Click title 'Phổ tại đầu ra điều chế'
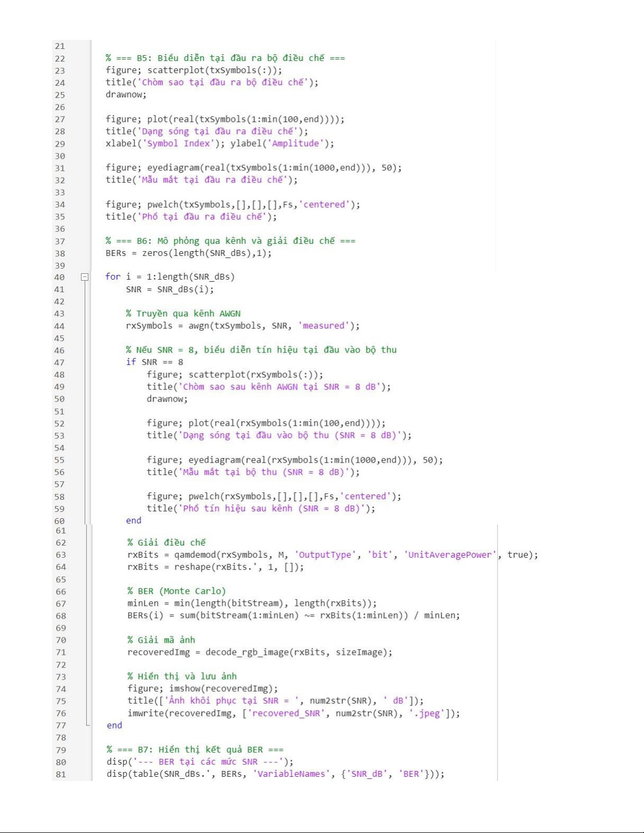The width and height of the screenshot is (644, 833). point(191,217)
